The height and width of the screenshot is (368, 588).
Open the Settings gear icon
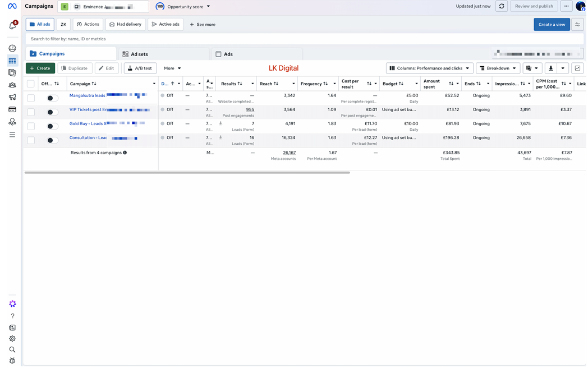click(x=12, y=339)
